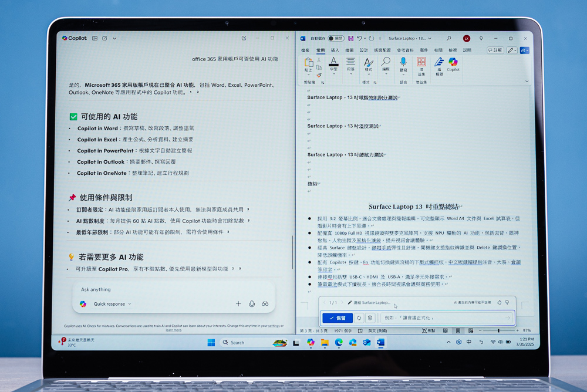
Task: Open the Add-ins (增益集) icon in the ribbon
Action: coord(421,62)
